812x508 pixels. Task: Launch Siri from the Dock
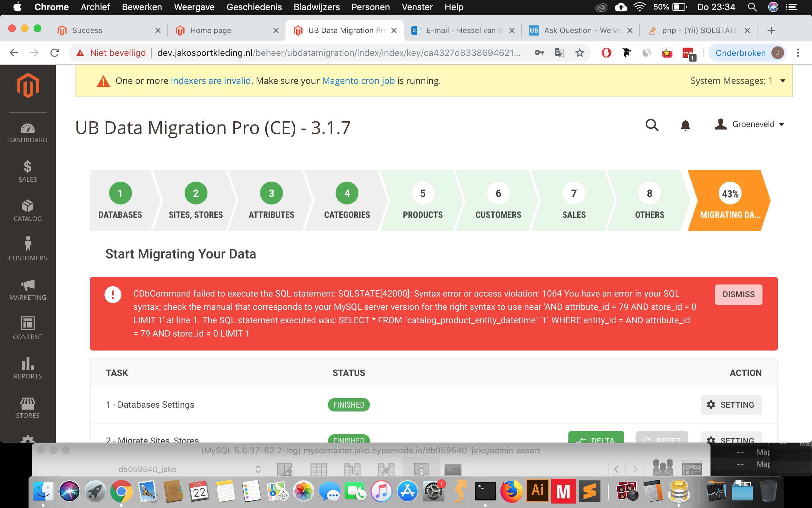[x=69, y=491]
